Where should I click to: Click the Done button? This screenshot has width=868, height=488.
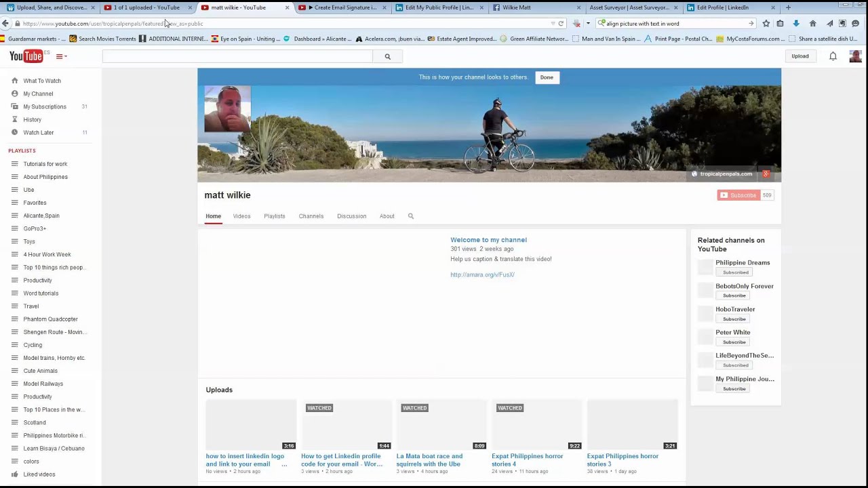tap(547, 77)
